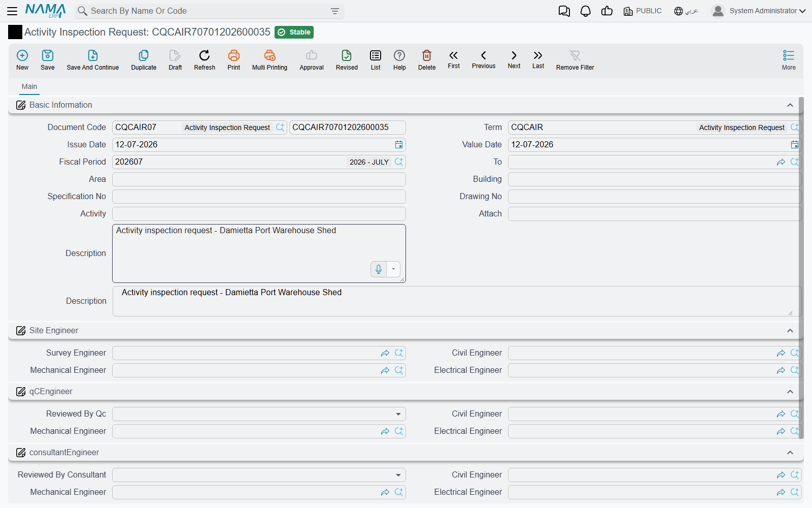The image size is (812, 508).
Task: Open linked record arrow in Survey Engineer
Action: tap(385, 353)
